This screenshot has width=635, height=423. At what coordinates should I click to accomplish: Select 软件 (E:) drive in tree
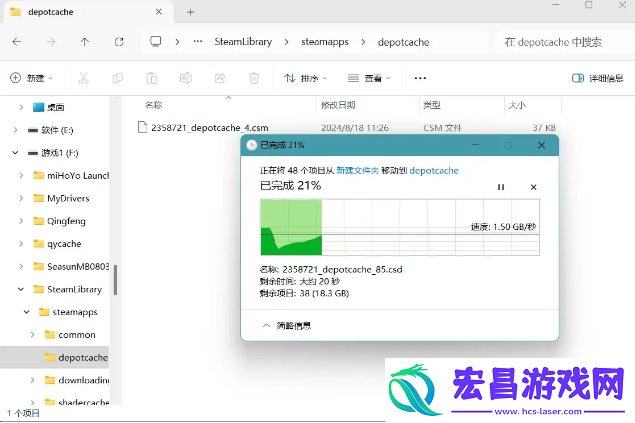coord(51,130)
